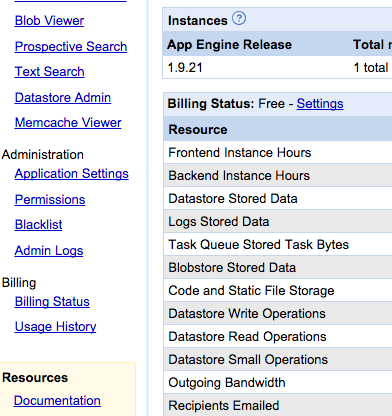Open the Documentation resource link
Viewport: 392px width, 416px height.
pos(57,401)
